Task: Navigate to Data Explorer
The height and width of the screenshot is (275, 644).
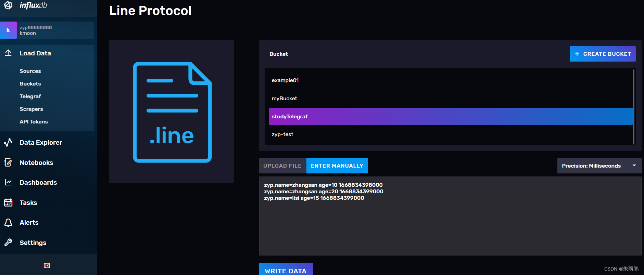Action: tap(41, 143)
